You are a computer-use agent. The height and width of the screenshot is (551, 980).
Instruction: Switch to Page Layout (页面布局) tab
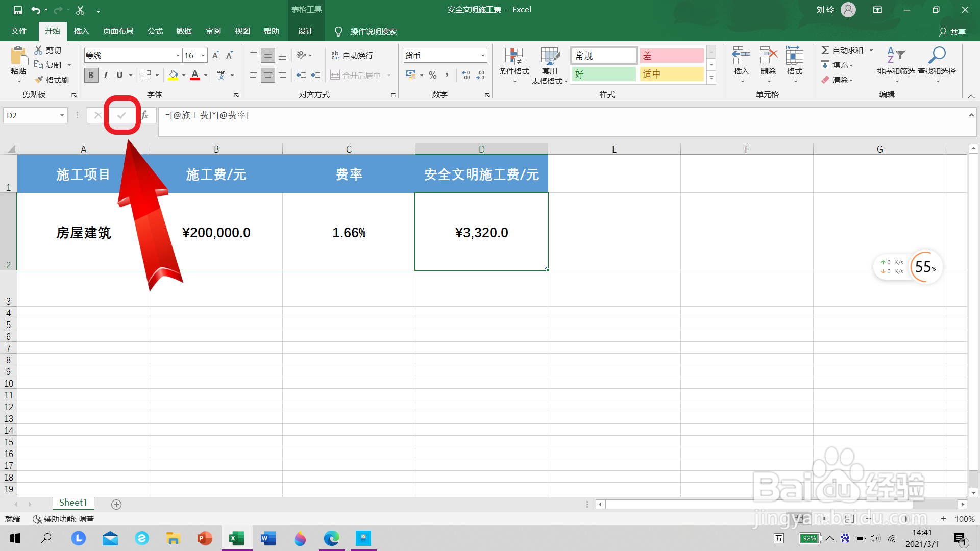[x=118, y=31]
